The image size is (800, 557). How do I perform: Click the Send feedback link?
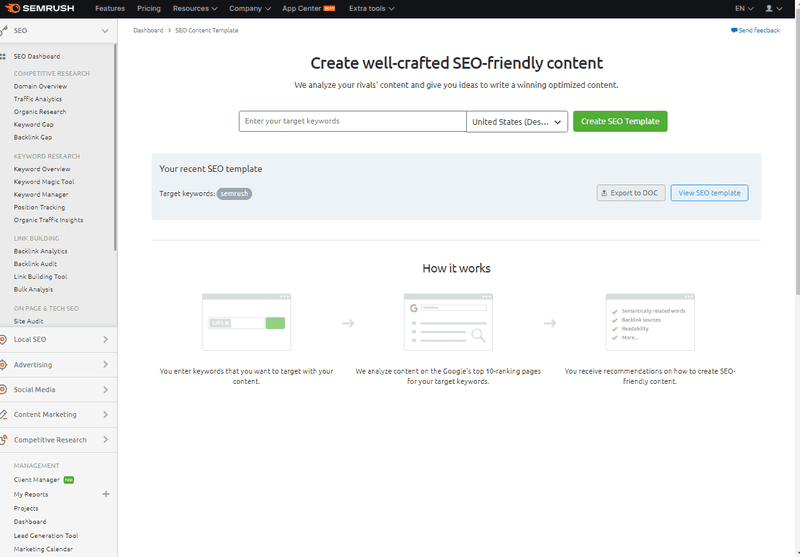click(x=755, y=30)
